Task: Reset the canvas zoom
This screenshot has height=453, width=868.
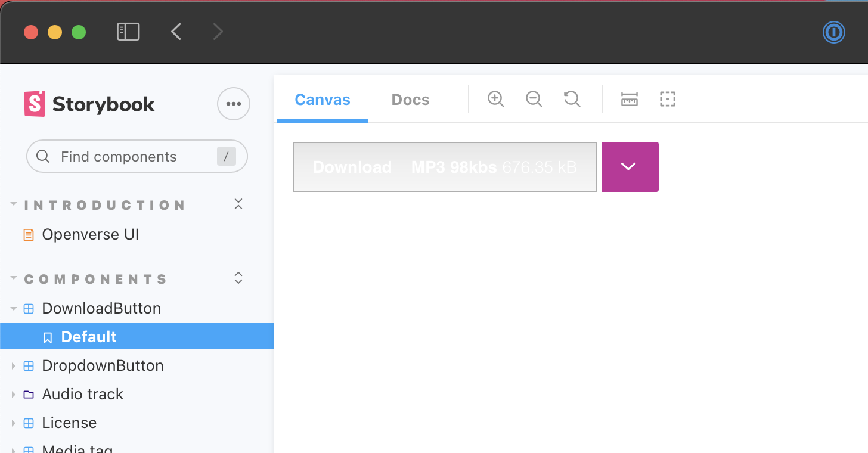Action: (x=572, y=99)
